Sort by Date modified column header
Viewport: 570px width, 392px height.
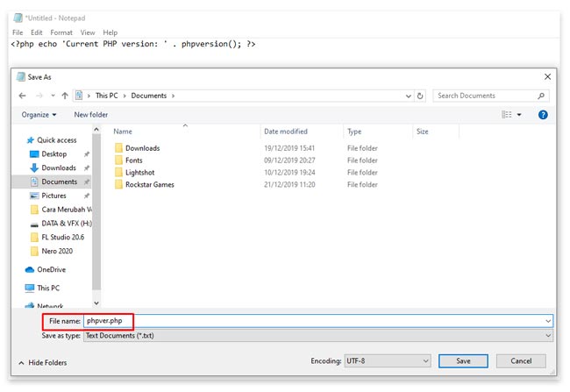[286, 132]
